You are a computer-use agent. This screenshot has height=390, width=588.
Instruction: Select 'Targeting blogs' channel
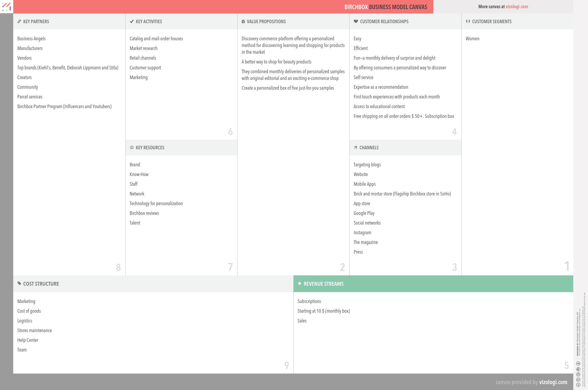tap(367, 165)
